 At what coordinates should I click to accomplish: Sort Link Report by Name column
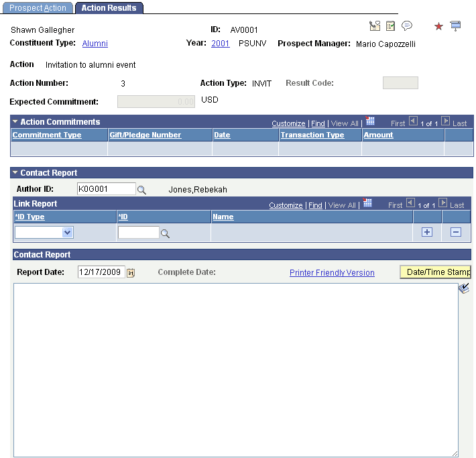(x=223, y=217)
